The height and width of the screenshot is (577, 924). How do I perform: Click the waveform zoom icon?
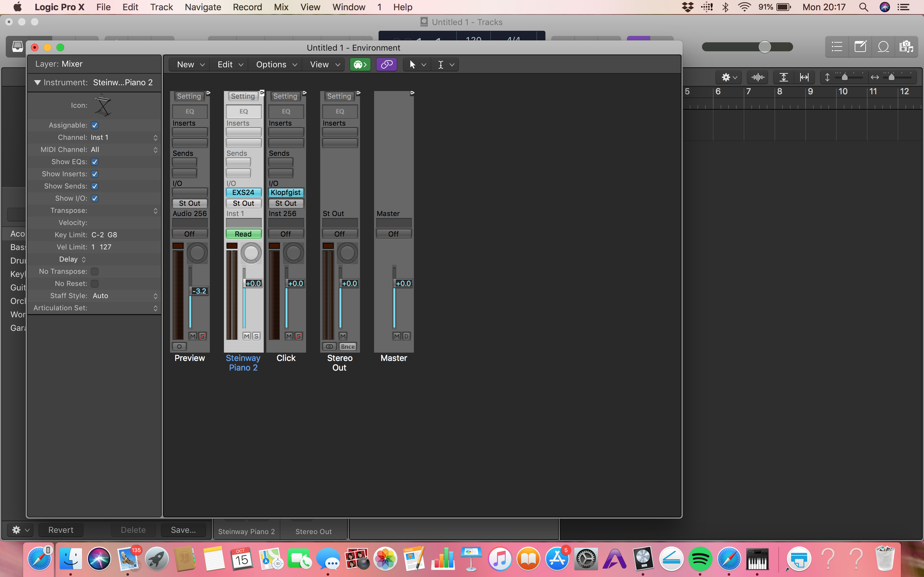coord(757,78)
